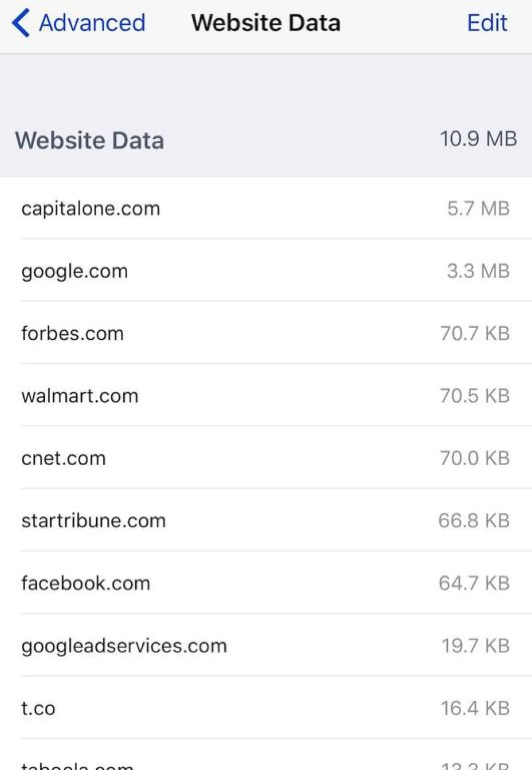The width and height of the screenshot is (532, 770).
Task: Tap the facebook.com domain name
Action: [x=86, y=584]
